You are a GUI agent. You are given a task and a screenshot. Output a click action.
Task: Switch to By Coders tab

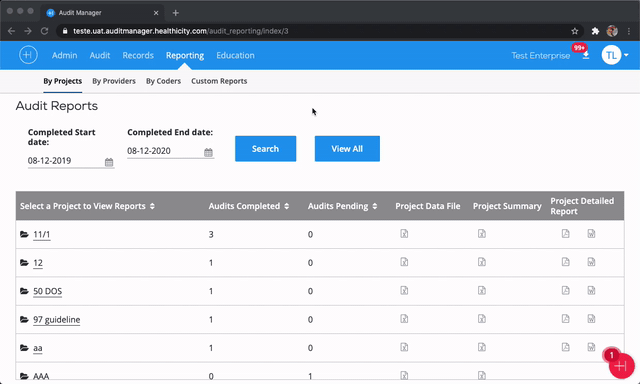163,81
